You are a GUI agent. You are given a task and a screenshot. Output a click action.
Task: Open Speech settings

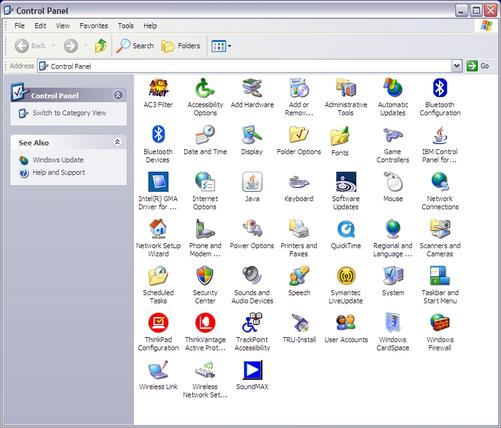point(299,281)
